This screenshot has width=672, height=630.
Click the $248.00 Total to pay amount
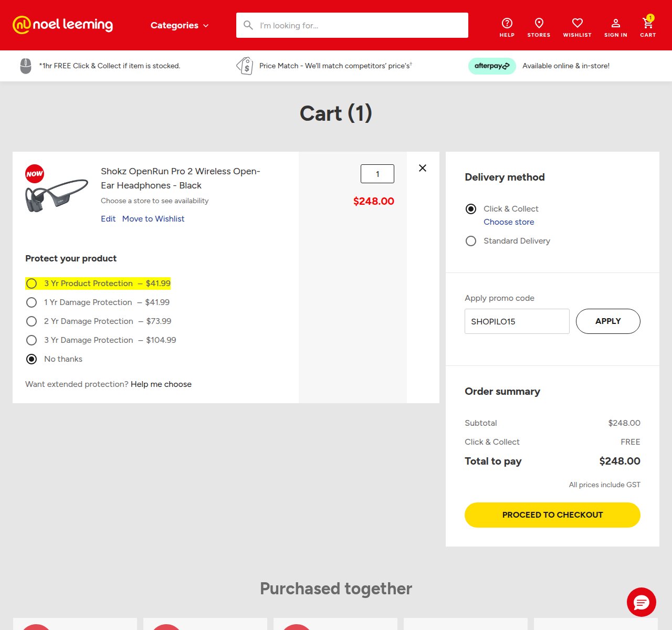pyautogui.click(x=620, y=461)
